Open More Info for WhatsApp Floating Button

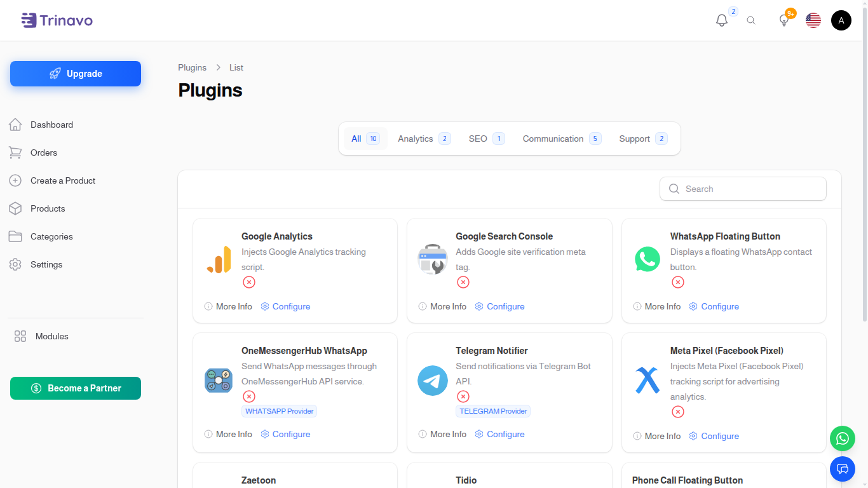click(657, 306)
